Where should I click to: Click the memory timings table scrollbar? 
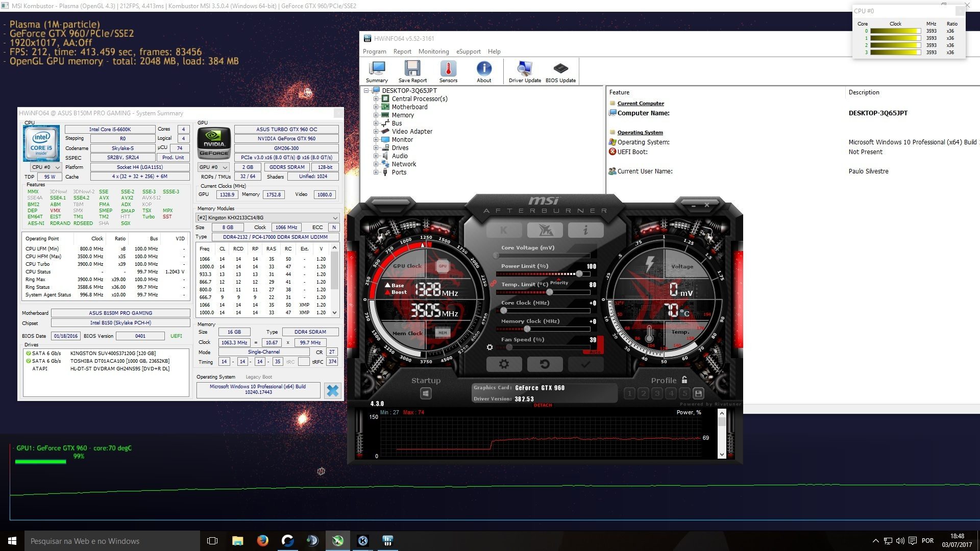click(x=335, y=280)
